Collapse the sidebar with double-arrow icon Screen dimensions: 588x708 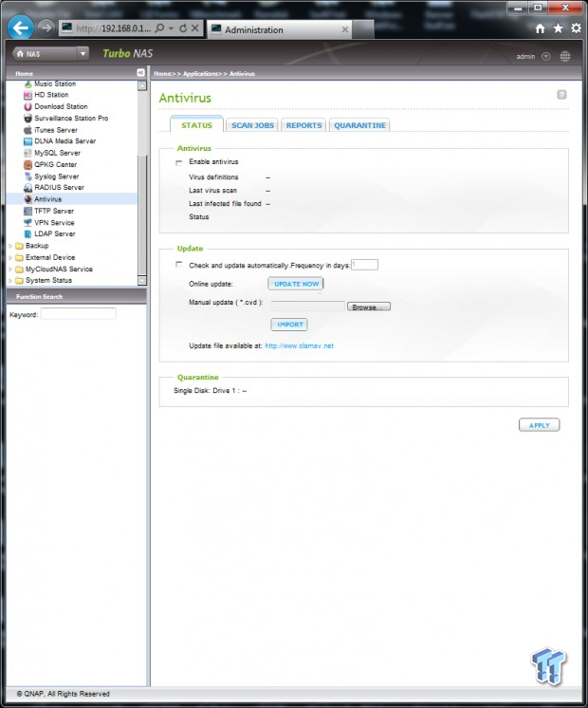pos(140,73)
